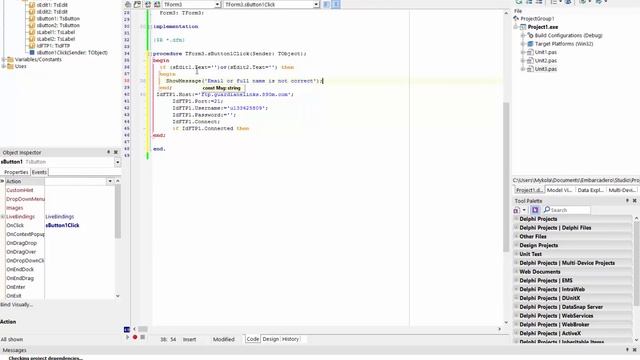640x360 pixels.
Task: Click the editor horizontal scrollbar thumb
Action: pos(142,329)
